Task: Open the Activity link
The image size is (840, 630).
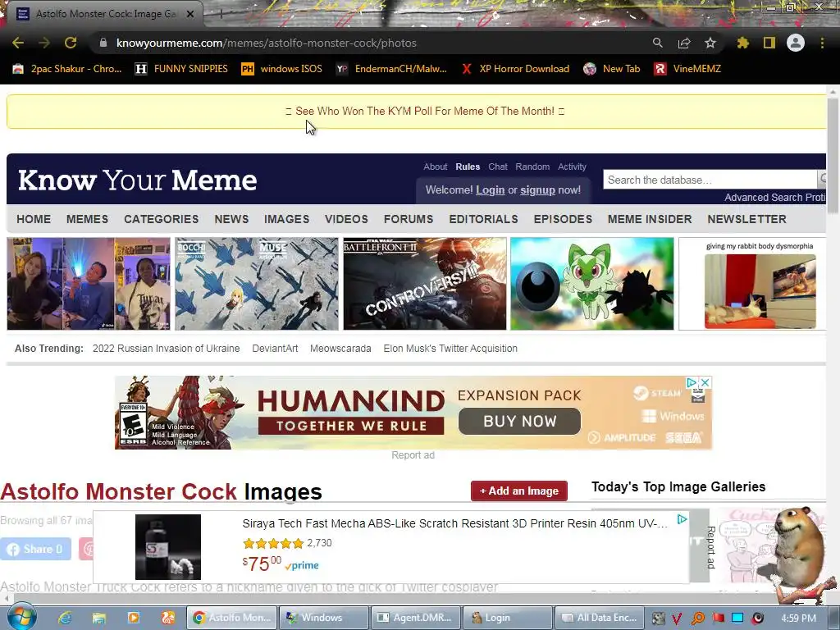Action: tap(572, 167)
